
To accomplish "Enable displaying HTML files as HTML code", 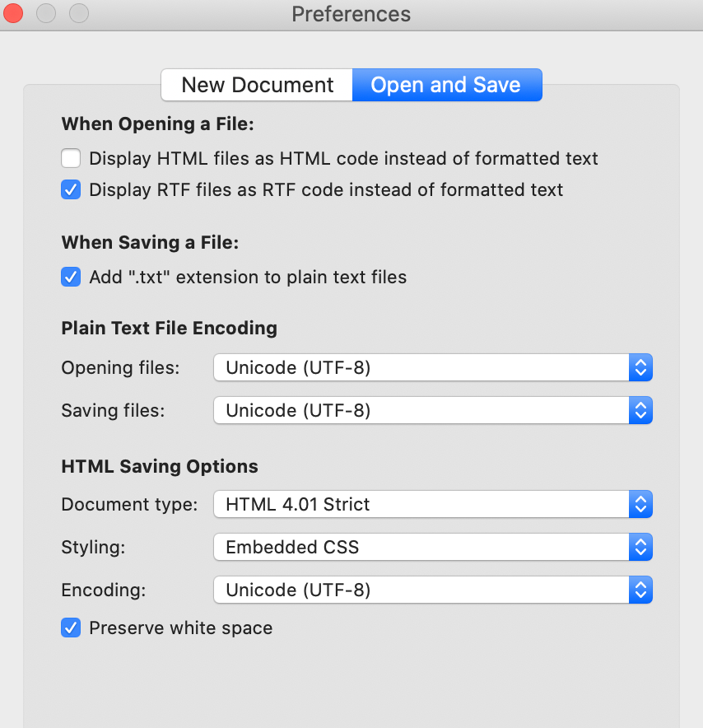I will tap(71, 158).
